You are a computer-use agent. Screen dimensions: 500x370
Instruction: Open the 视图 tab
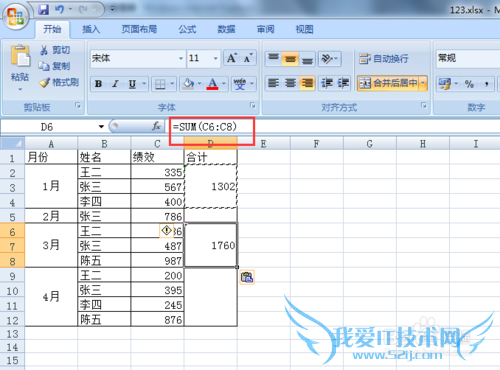tap(304, 29)
